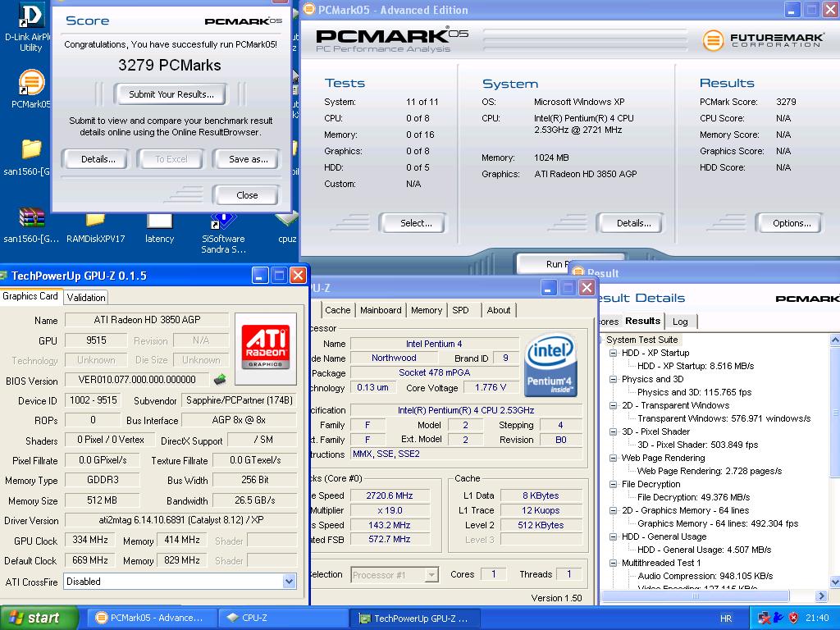
Task: Click the Futuremark logo in PCMark05
Action: pyautogui.click(x=763, y=39)
